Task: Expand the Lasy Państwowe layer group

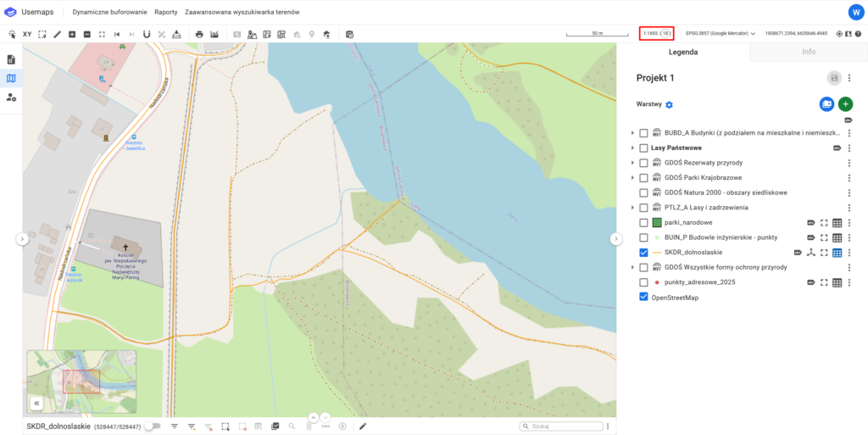Action: click(x=632, y=148)
